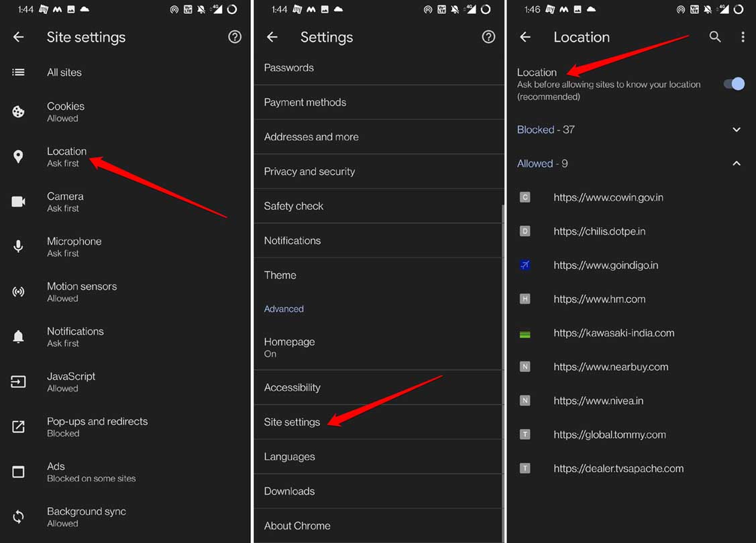Tap the Cookies cookie icon

[x=18, y=112]
